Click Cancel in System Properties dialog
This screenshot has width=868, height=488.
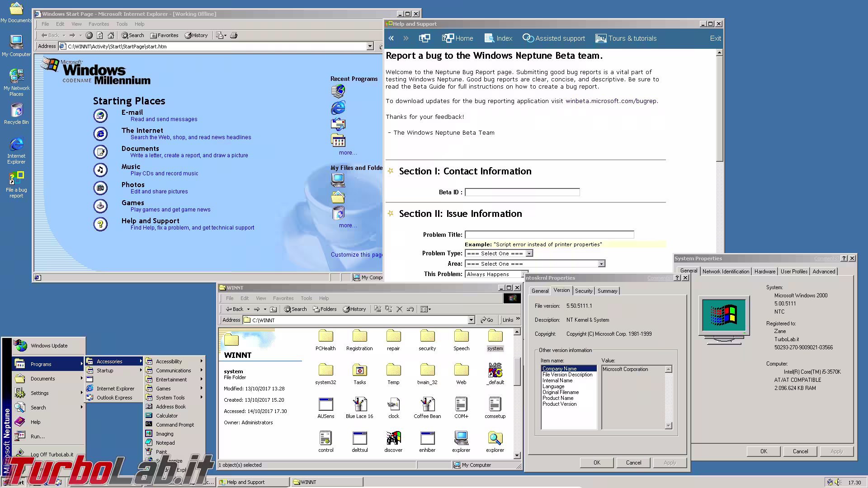tap(800, 451)
